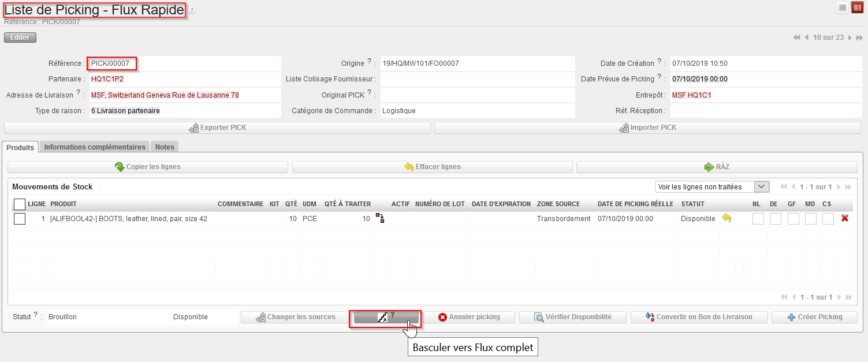Delete line 1 with red X icon
The width and height of the screenshot is (868, 362).
click(845, 218)
